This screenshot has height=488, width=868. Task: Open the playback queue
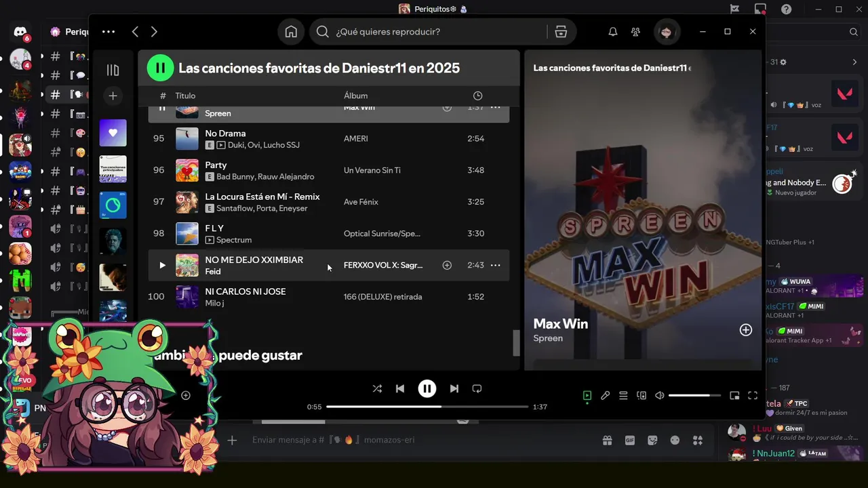point(623,395)
